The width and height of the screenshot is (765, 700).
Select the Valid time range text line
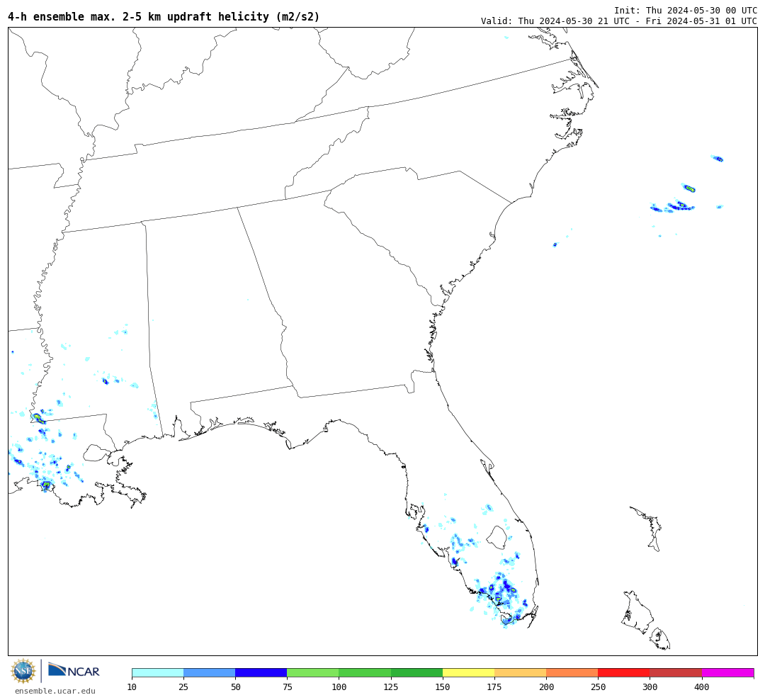click(619, 21)
